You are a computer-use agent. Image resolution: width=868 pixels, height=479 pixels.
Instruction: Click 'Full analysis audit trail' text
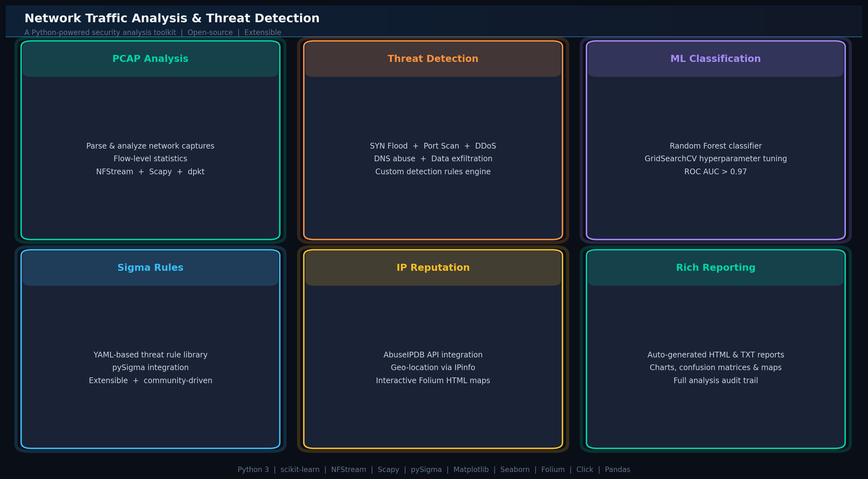(x=715, y=381)
